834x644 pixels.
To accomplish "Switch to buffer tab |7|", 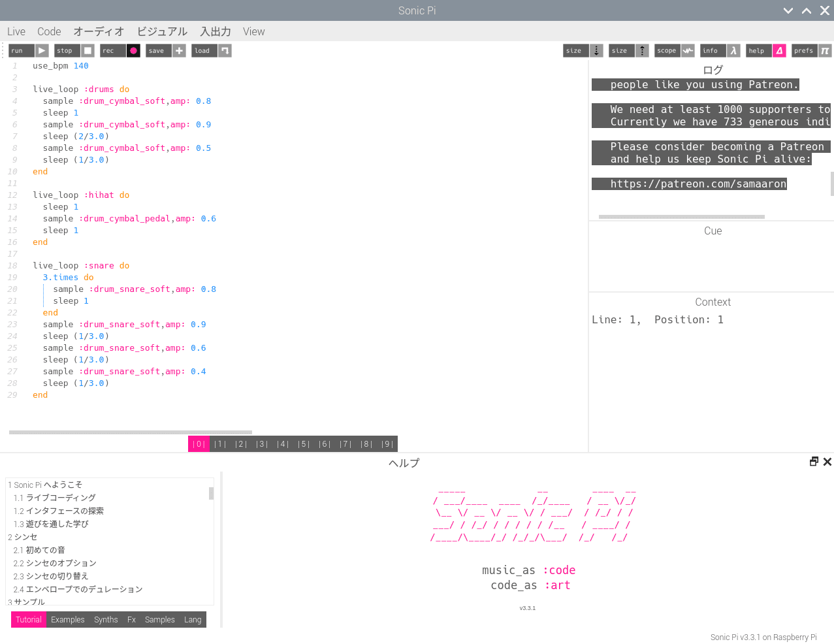I will [345, 444].
